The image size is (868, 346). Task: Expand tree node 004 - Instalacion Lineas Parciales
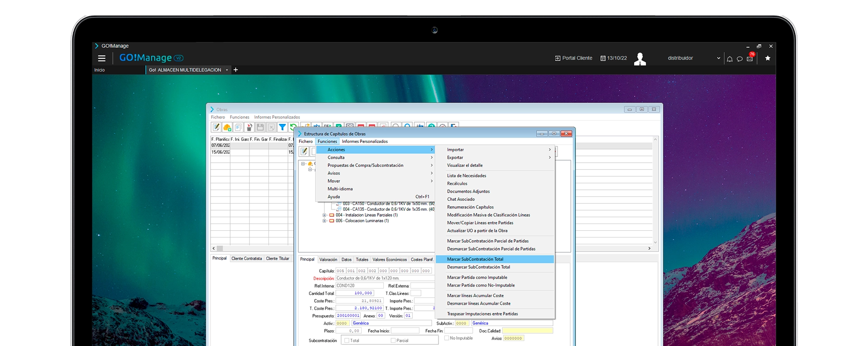point(324,215)
